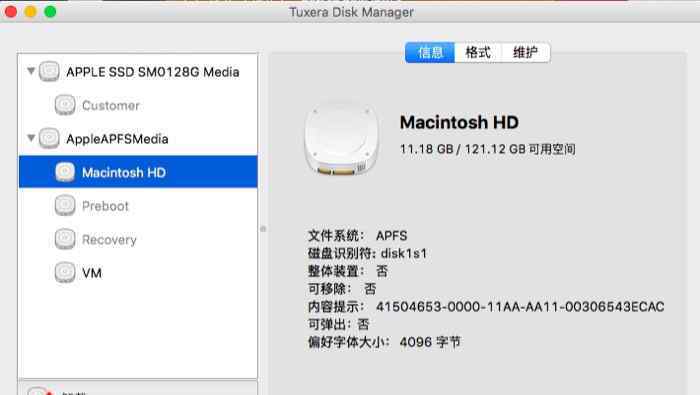Screen dimensions: 700x395
Task: Select APPLE SSD SM0128G Media entry
Action: (x=138, y=71)
